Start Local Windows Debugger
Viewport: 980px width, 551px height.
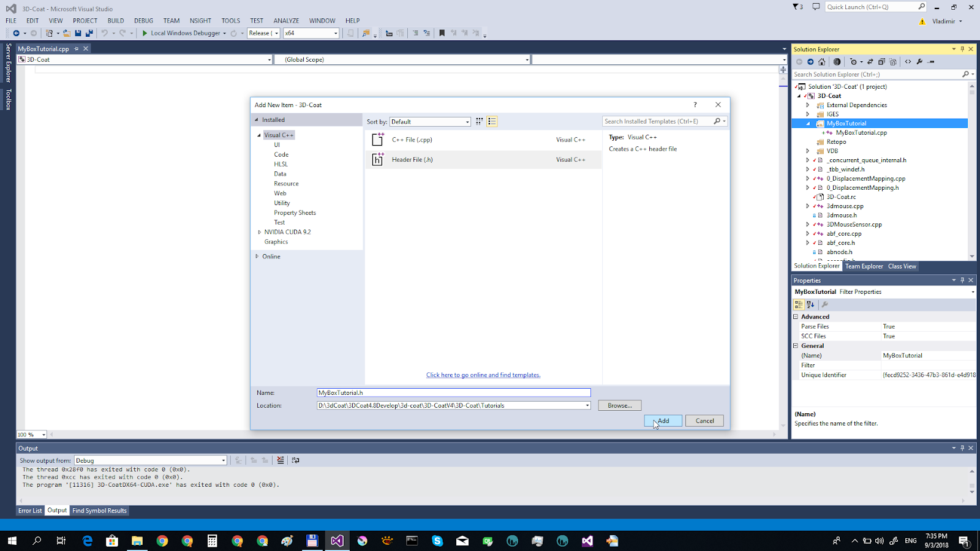184,33
